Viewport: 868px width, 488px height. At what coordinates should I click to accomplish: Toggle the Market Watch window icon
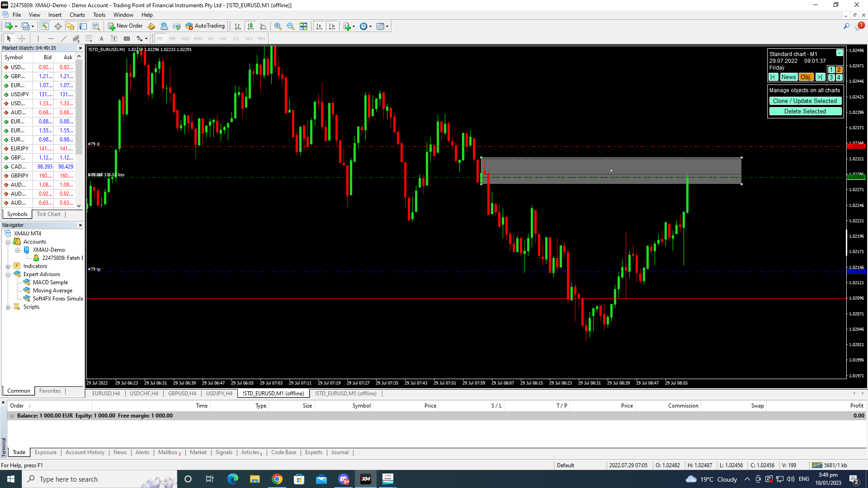pyautogui.click(x=45, y=26)
